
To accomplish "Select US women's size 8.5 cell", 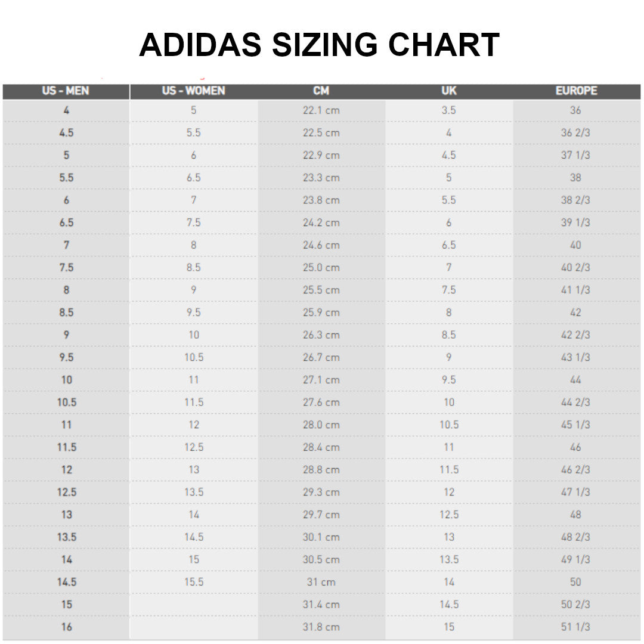I will pyautogui.click(x=194, y=268).
